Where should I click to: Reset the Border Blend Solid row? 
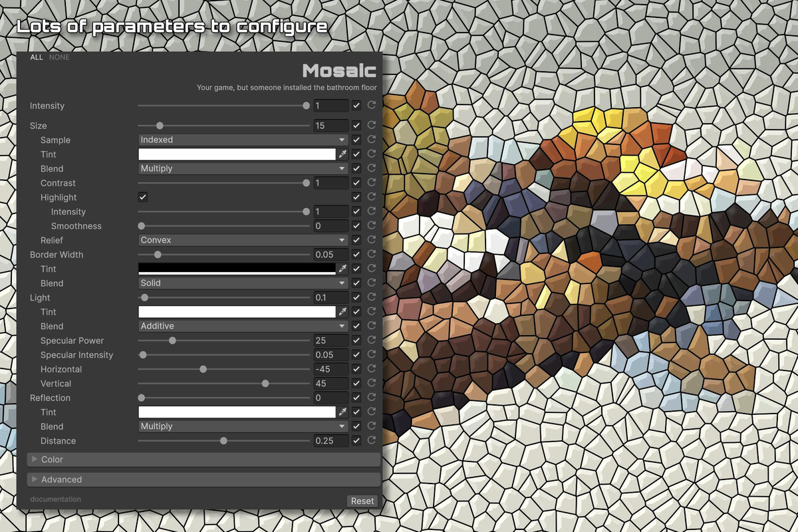(x=372, y=283)
